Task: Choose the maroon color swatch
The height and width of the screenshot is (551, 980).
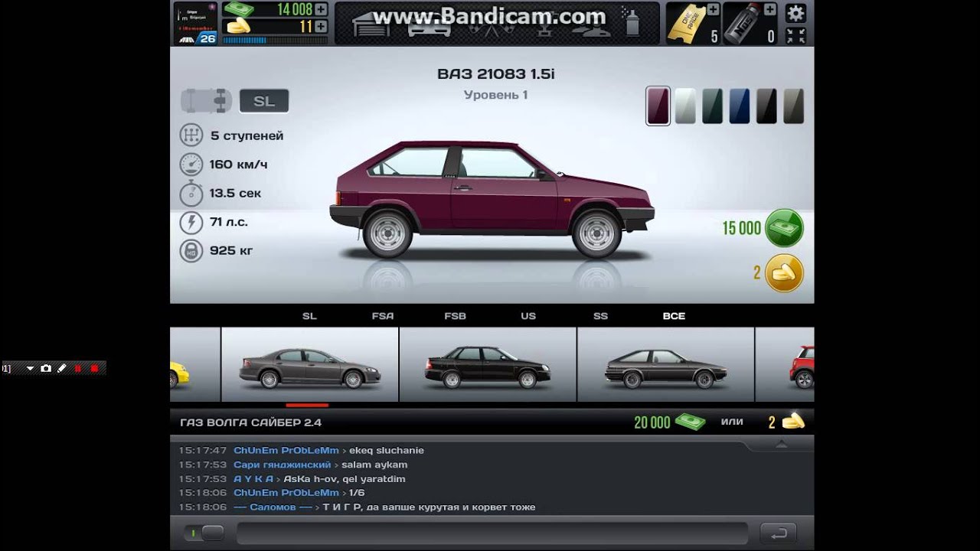Action: (658, 106)
